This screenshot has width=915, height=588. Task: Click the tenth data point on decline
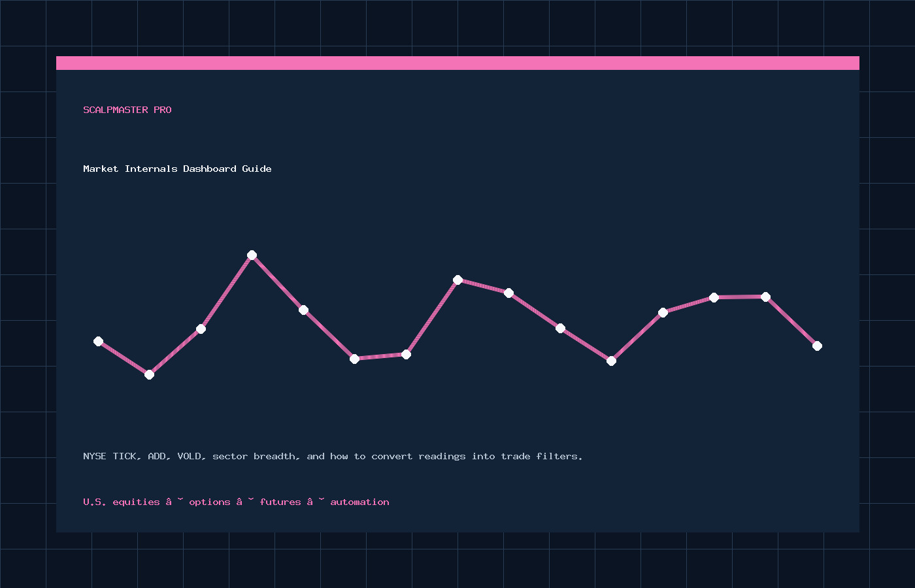(x=560, y=328)
